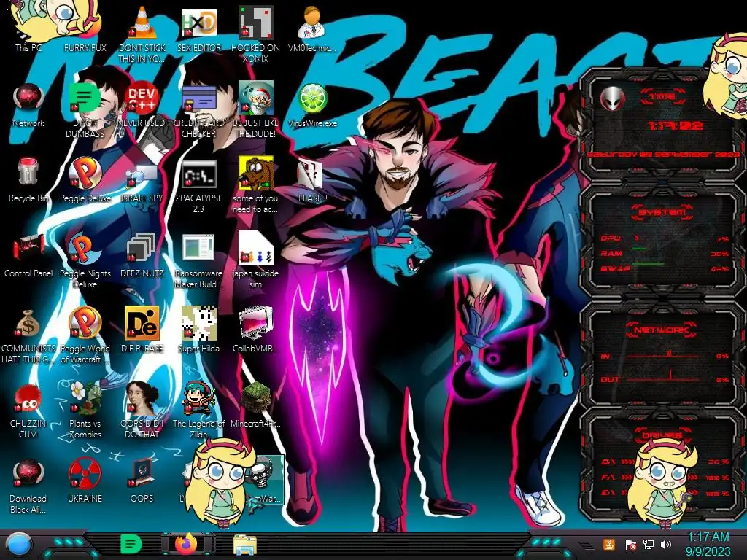Open HOOKED ON XONIX shortcut

[255, 34]
